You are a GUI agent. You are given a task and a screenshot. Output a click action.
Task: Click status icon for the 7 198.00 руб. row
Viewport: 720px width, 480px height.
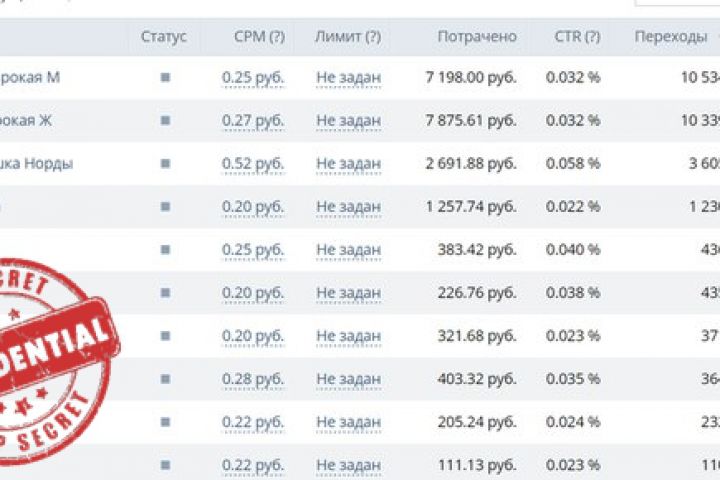click(165, 77)
